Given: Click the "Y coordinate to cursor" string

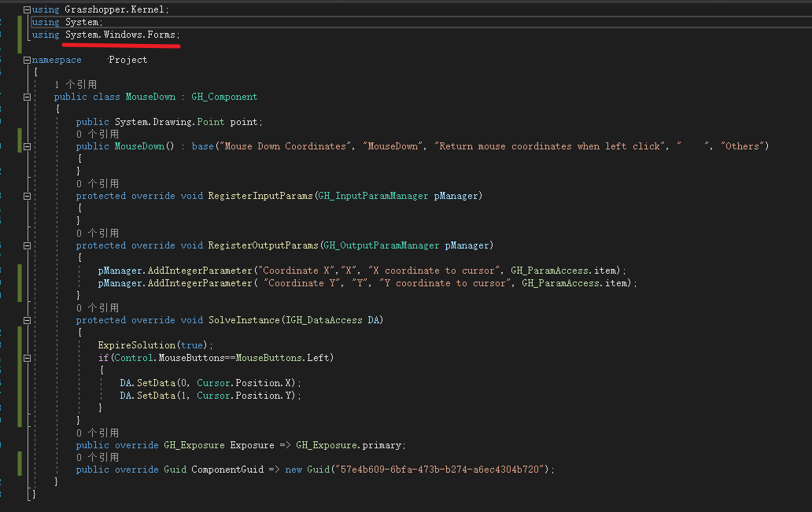Looking at the screenshot, I should [x=445, y=283].
